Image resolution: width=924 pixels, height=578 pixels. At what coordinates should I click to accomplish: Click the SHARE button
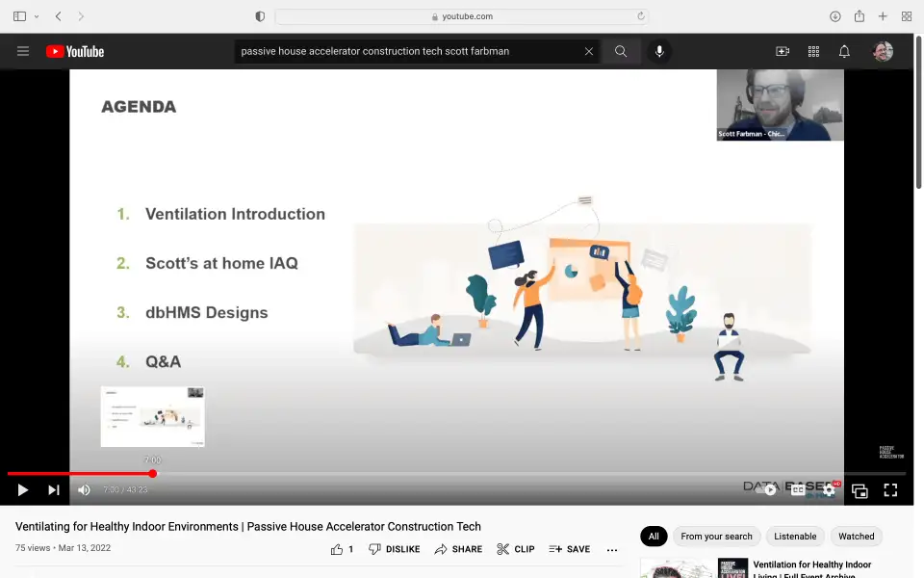pos(458,549)
